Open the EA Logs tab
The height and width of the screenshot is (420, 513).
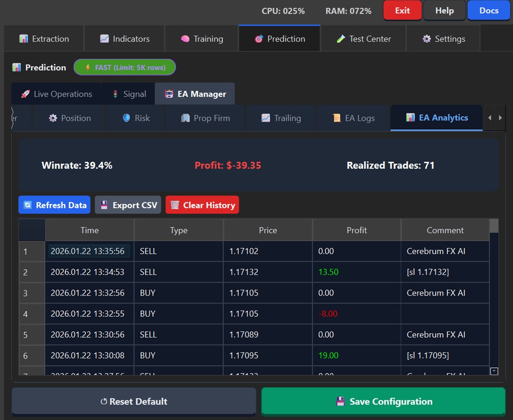(354, 118)
